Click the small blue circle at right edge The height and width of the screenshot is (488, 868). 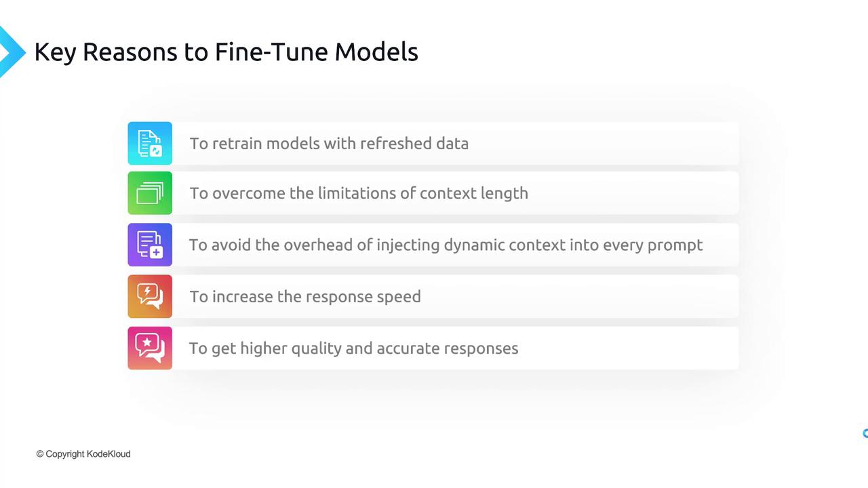coord(865,434)
